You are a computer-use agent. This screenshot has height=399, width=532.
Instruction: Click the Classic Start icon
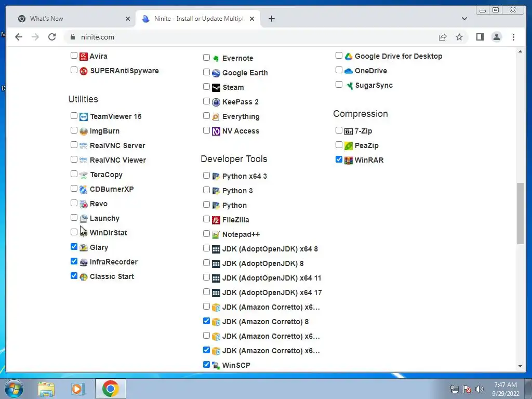coord(84,277)
